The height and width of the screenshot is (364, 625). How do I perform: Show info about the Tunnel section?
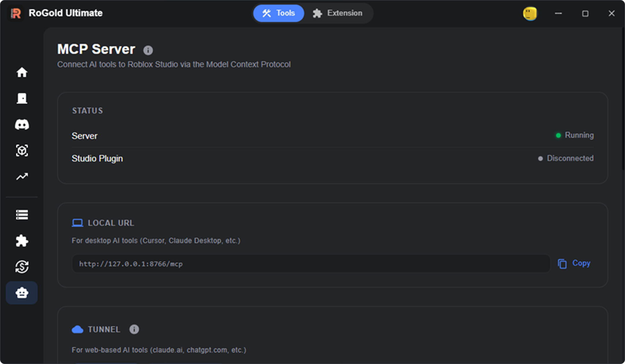click(x=134, y=329)
